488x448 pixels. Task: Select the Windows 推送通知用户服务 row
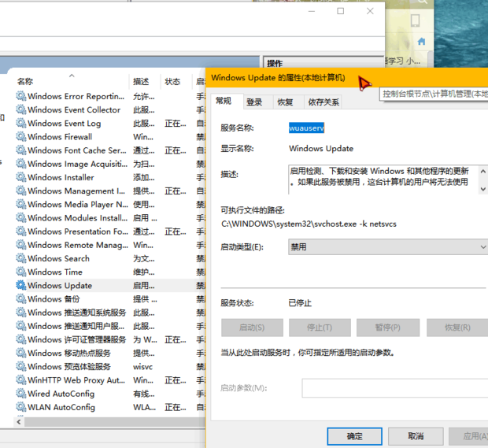tap(110, 326)
